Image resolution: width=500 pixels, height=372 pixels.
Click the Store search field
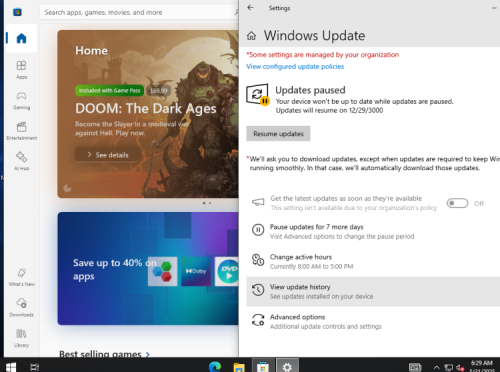[x=139, y=12]
